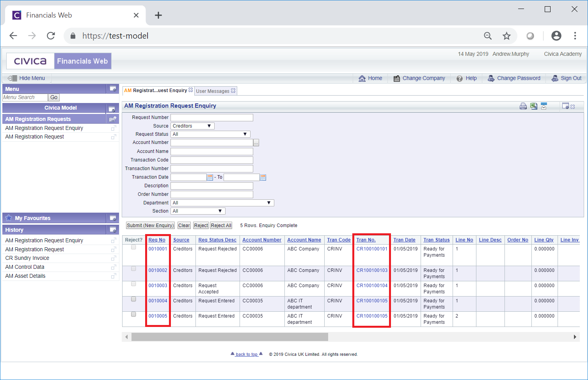Go up a folder from AM Registration Requests

pyautogui.click(x=113, y=119)
